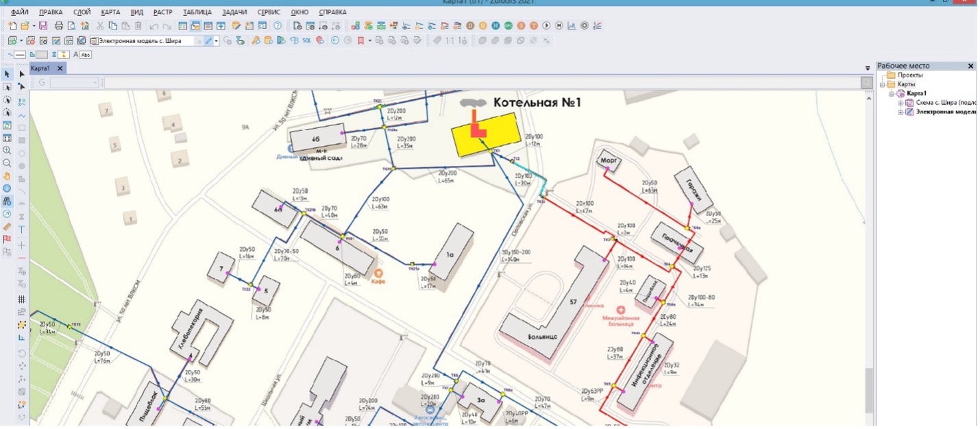
Task: Close the Карта1 map tab
Action: [60, 69]
